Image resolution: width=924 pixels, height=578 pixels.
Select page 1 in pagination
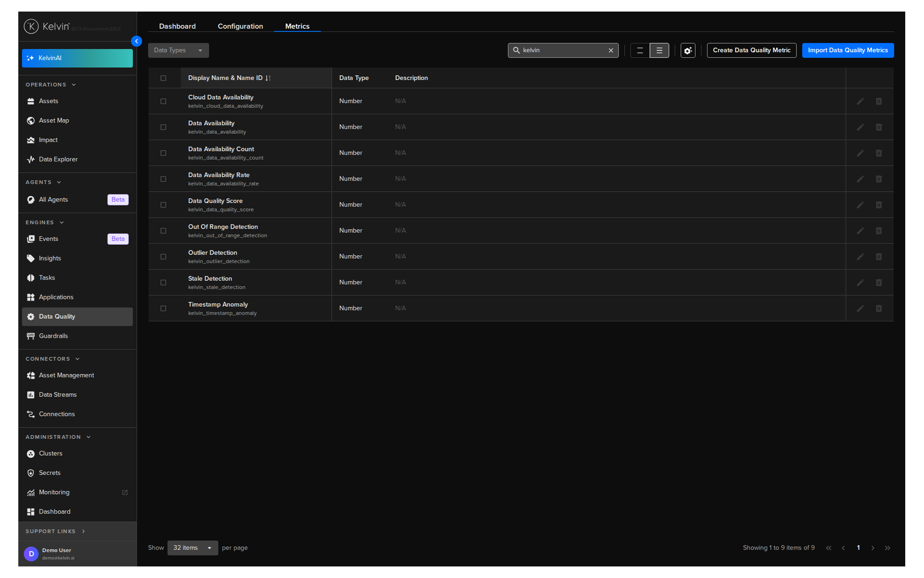(858, 548)
